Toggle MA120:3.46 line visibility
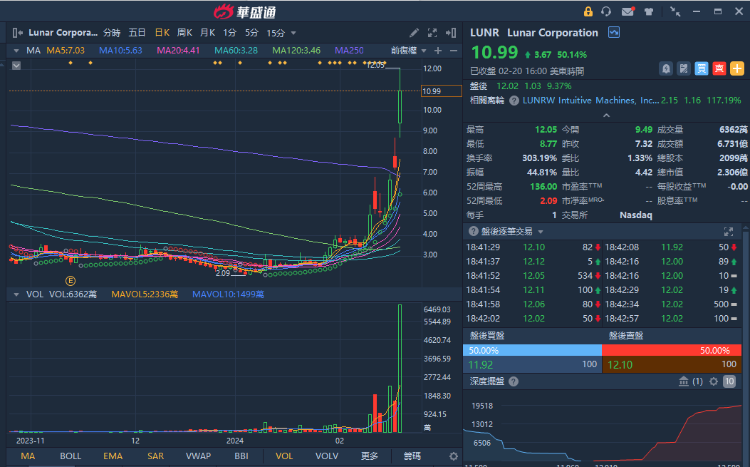Screen dimensions: 750x467 (x=297, y=50)
